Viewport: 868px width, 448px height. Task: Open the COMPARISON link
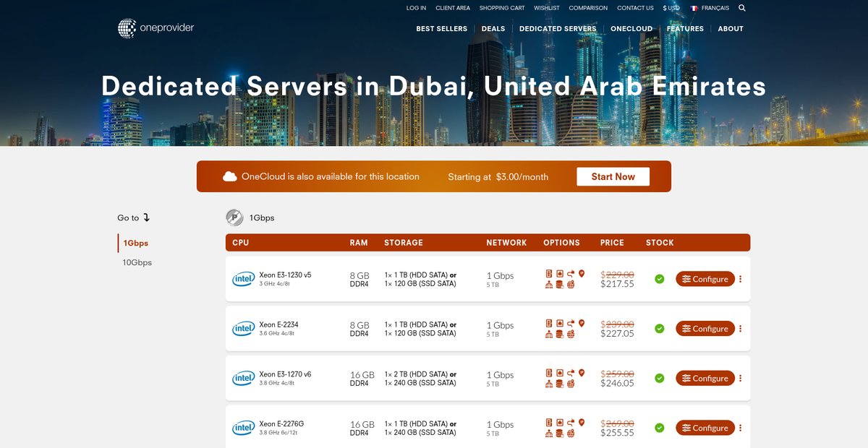point(588,8)
